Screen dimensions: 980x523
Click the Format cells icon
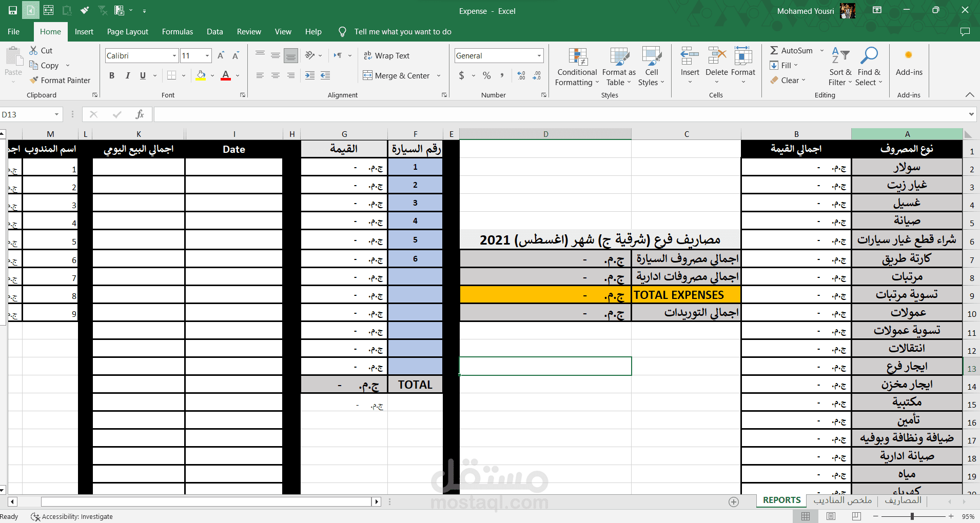[743, 56]
